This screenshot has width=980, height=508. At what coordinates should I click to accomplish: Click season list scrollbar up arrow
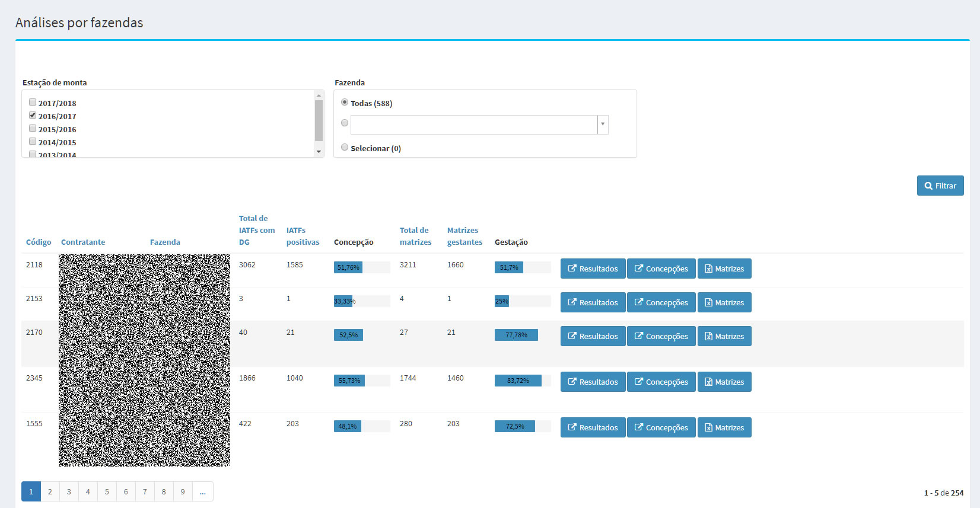[x=319, y=95]
